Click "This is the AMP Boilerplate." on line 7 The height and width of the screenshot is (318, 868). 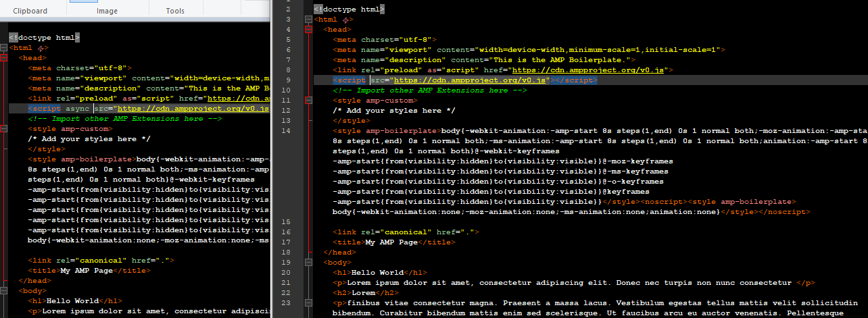(561, 60)
